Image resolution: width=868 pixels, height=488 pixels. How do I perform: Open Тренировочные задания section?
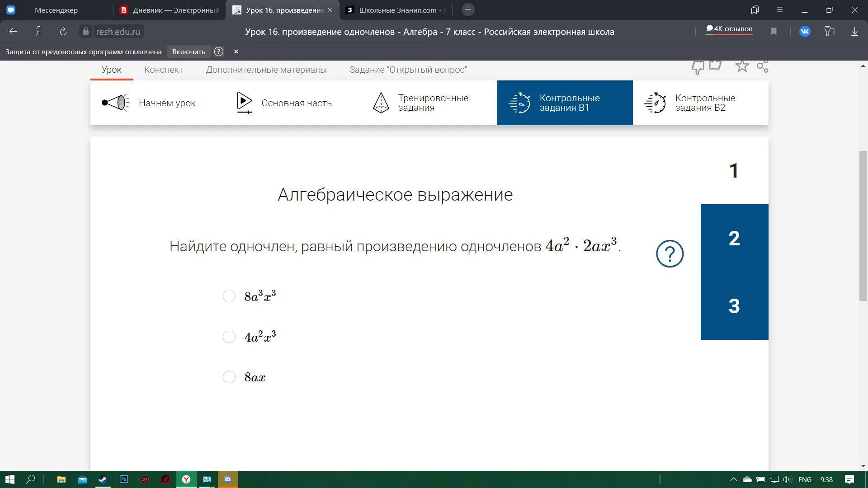click(420, 103)
